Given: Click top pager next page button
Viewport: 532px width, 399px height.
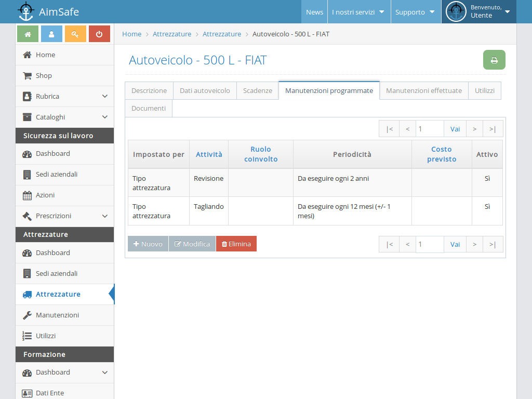Looking at the screenshot, I should pyautogui.click(x=475, y=129).
